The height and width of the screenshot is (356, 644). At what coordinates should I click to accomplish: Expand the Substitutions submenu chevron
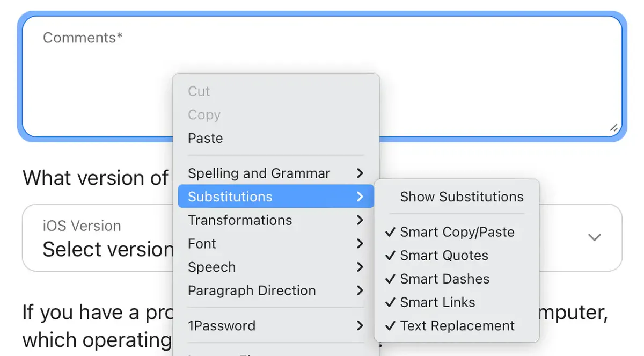(360, 197)
